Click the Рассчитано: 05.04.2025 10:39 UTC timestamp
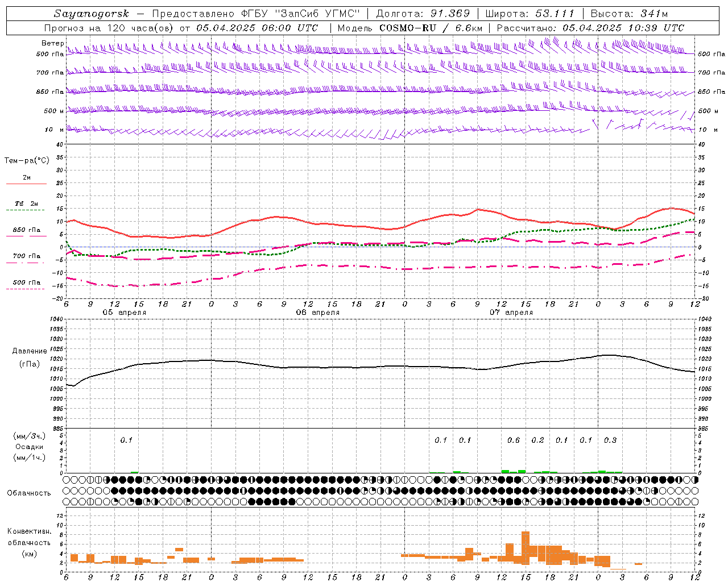This screenshot has height=582, width=728. coord(590,28)
